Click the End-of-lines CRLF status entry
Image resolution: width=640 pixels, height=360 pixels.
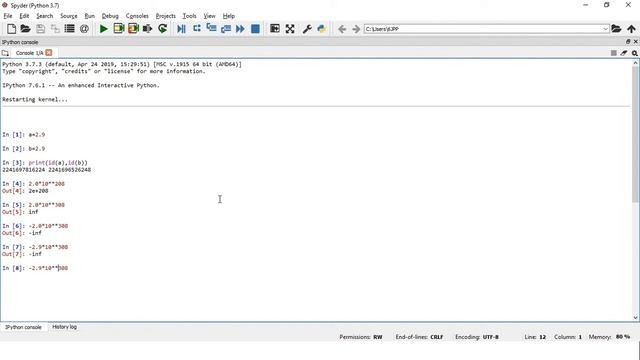[419, 337]
